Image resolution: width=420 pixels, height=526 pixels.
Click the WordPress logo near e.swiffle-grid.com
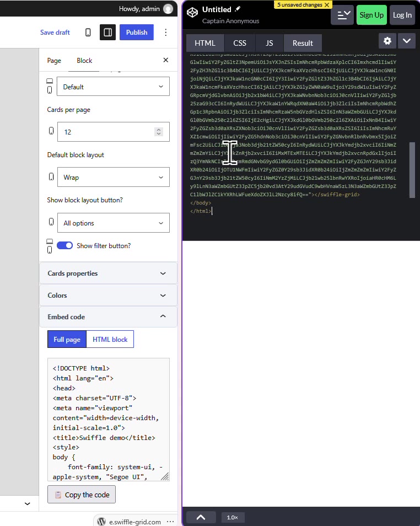coord(101,522)
